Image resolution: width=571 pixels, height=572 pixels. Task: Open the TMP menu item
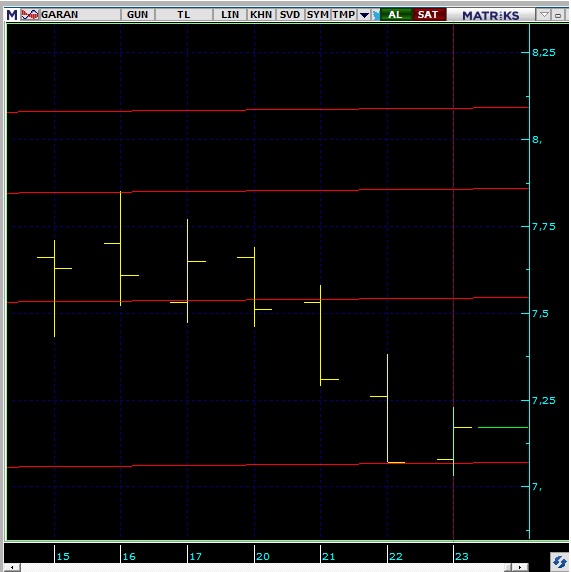pos(344,15)
